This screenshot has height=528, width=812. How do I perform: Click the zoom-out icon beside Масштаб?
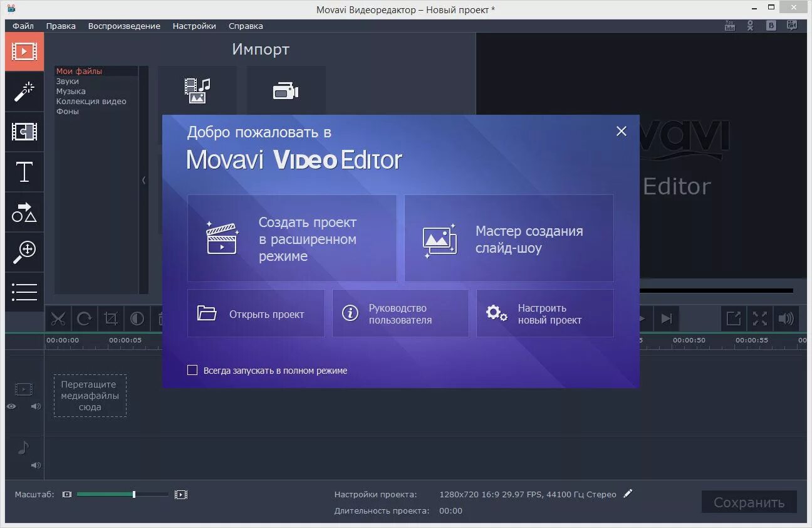click(x=67, y=495)
